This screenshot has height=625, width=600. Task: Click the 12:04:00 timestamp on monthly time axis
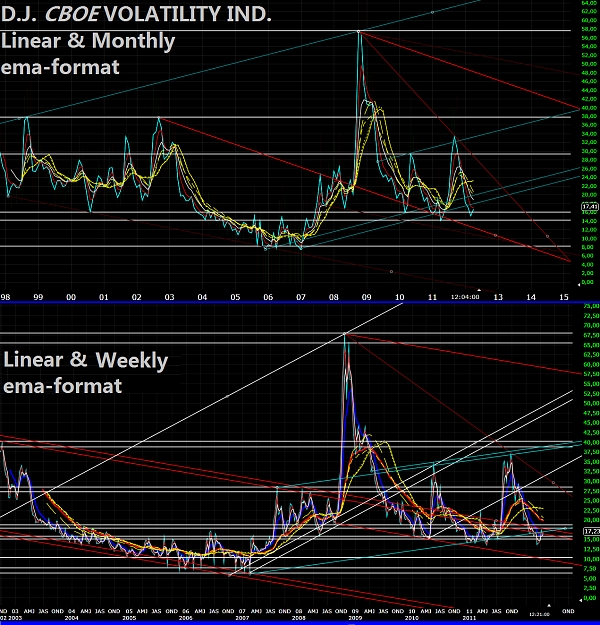[465, 297]
